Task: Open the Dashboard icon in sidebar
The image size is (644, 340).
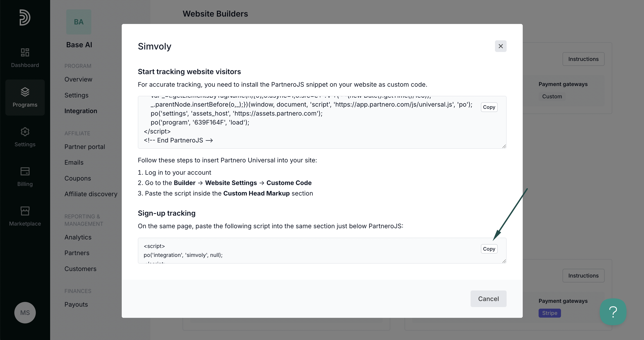Action: (x=25, y=52)
